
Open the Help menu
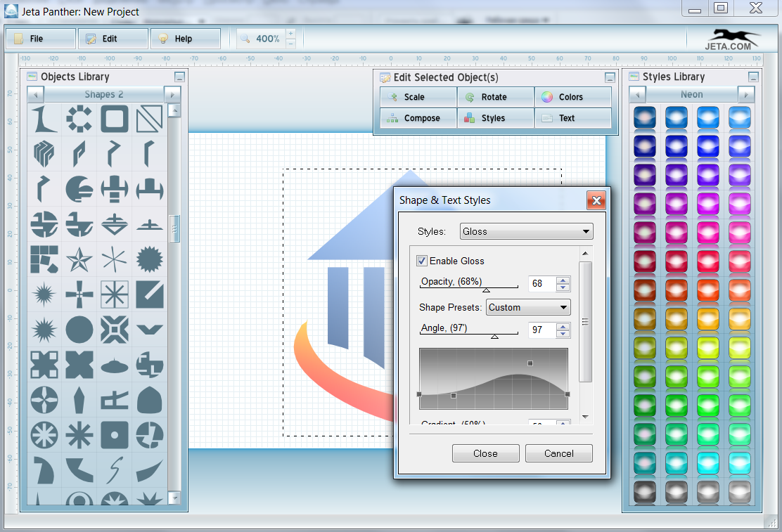click(185, 39)
